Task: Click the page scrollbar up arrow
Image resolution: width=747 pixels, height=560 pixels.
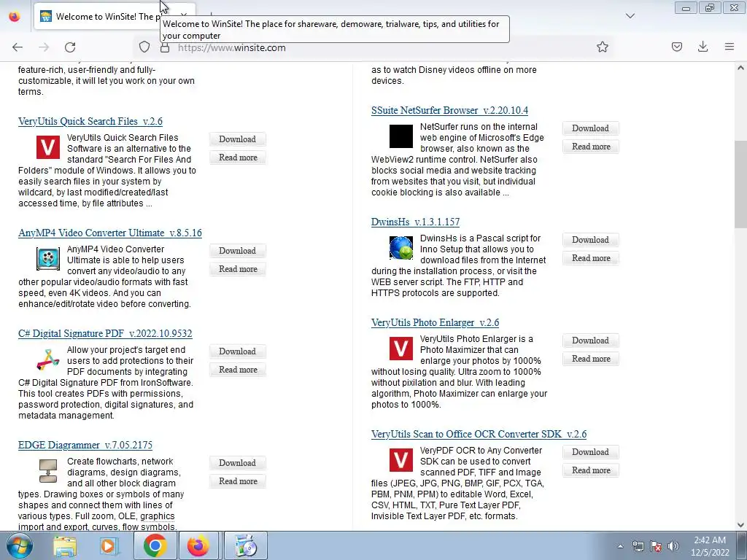Action: (740, 68)
